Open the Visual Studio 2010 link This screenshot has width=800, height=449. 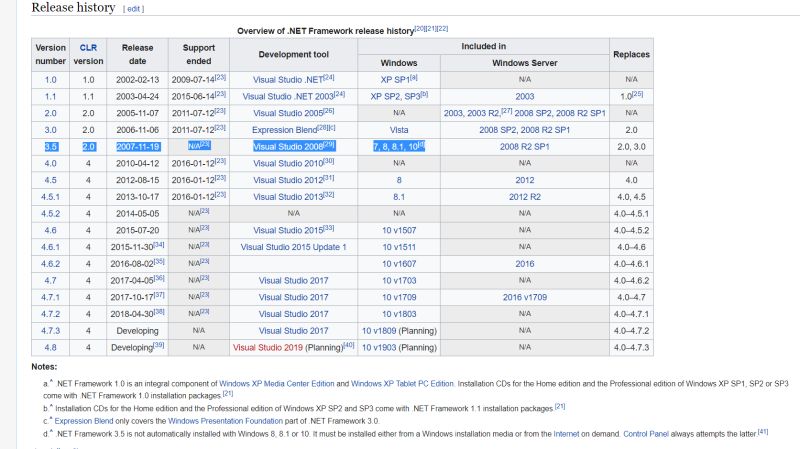288,164
